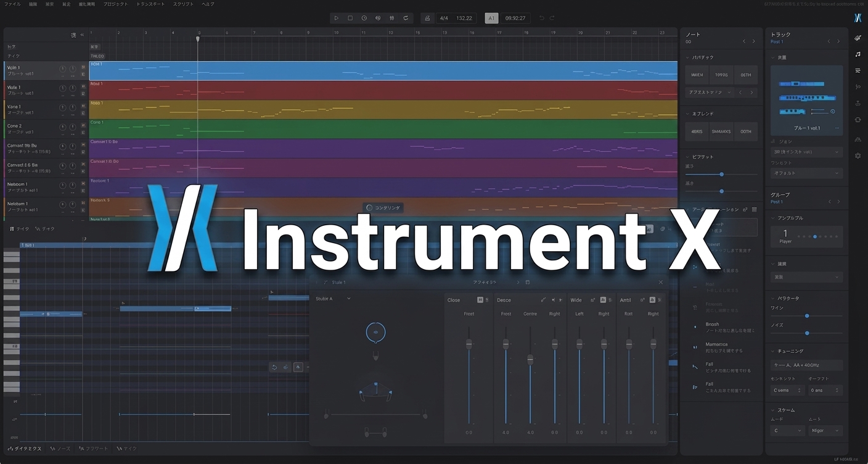This screenshot has width=868, height=464.
Task: Click the highlighted tool in piano roll floating toolbar
Action: point(298,367)
